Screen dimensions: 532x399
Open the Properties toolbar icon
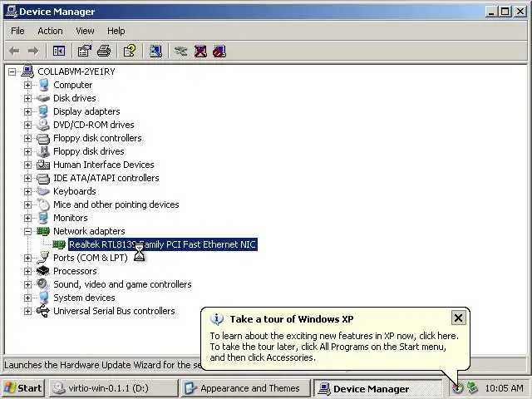[84, 52]
